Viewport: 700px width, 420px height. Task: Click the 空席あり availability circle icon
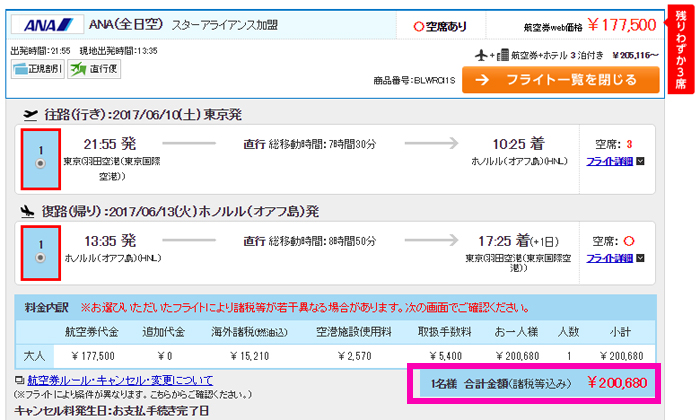(x=418, y=27)
